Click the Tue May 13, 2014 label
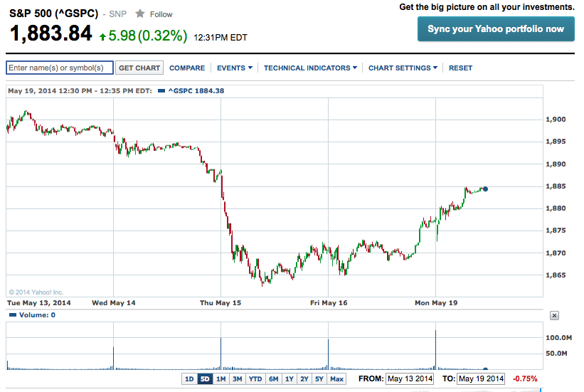The image size is (584, 392). coord(39,302)
